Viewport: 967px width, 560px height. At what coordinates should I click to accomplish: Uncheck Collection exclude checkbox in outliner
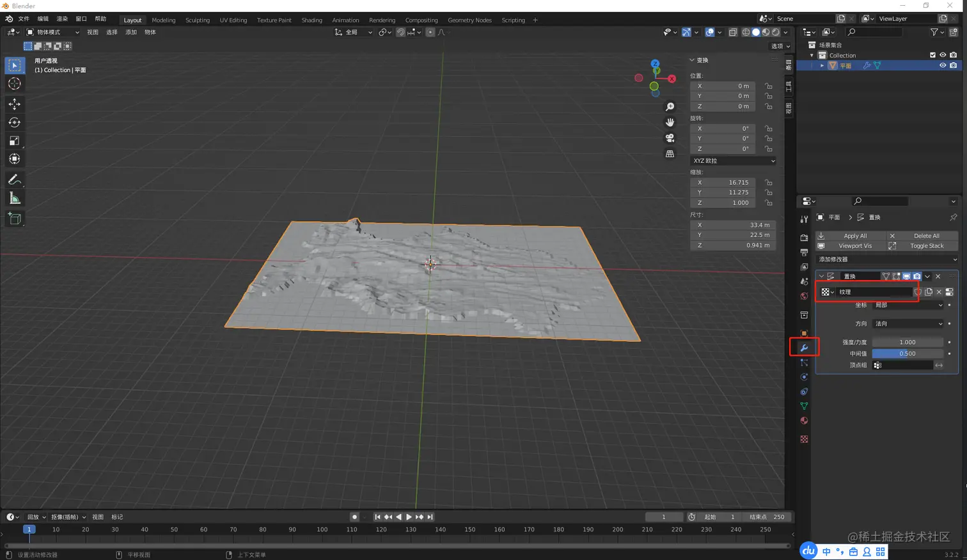[x=932, y=55]
